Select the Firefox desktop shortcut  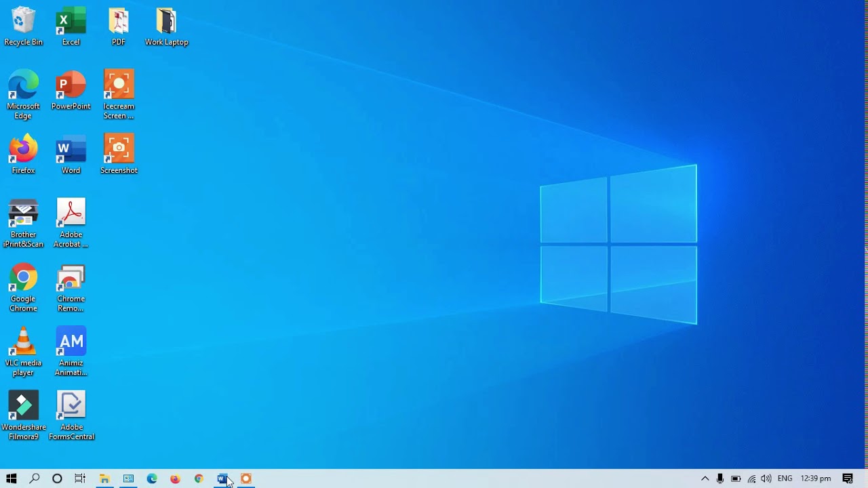[x=23, y=155]
